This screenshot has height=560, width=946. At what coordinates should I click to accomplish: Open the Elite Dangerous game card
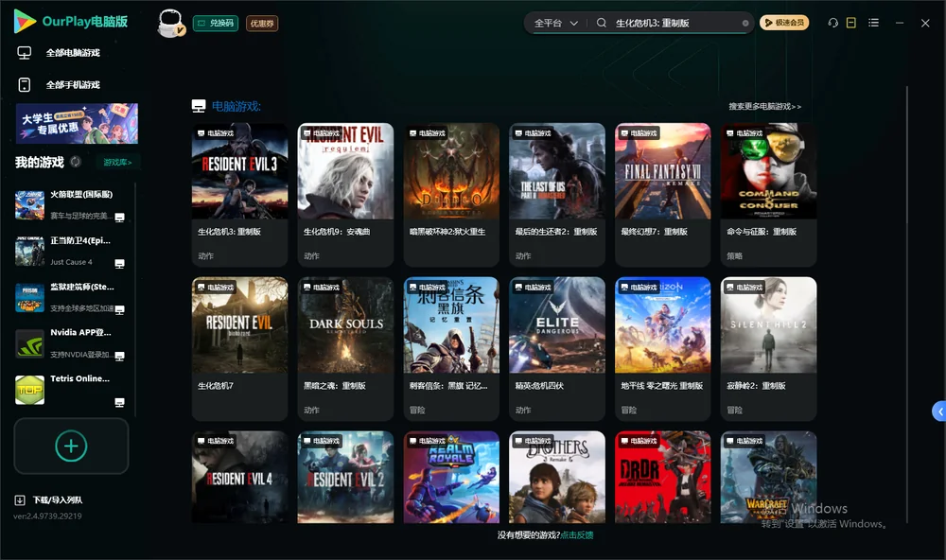(x=557, y=348)
